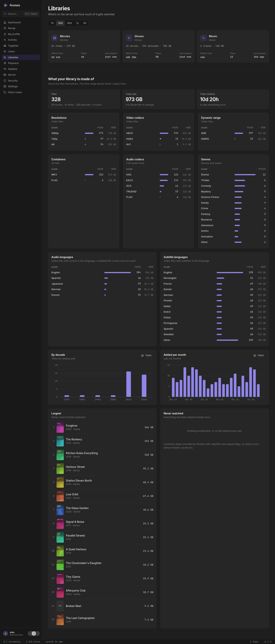The image size is (275, 644).
Task: Open Dashboard via its house icon
Action: (5, 23)
